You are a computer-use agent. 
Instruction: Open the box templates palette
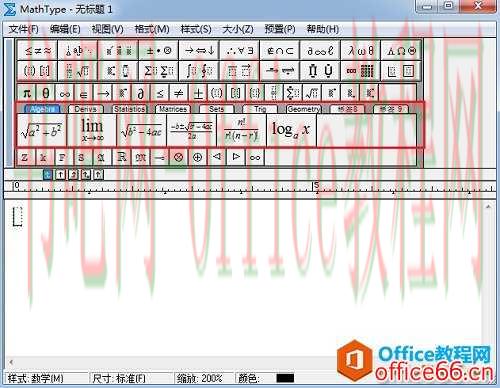coord(401,71)
